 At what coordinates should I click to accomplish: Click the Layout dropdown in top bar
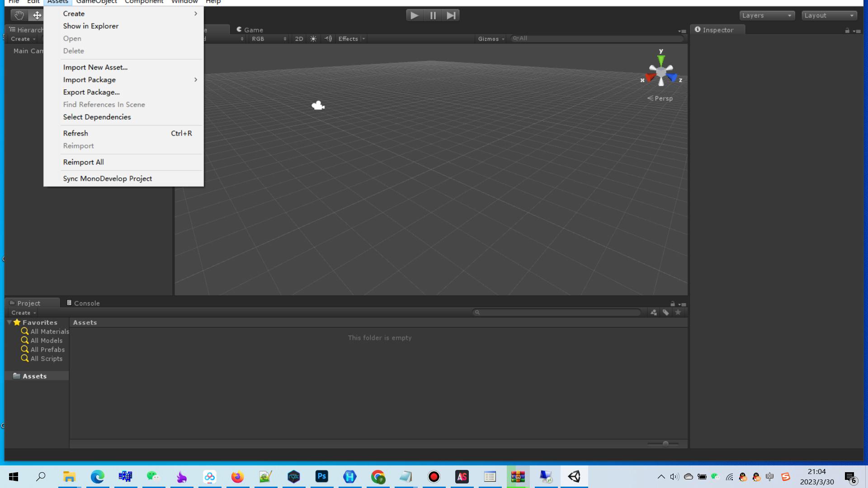(831, 15)
